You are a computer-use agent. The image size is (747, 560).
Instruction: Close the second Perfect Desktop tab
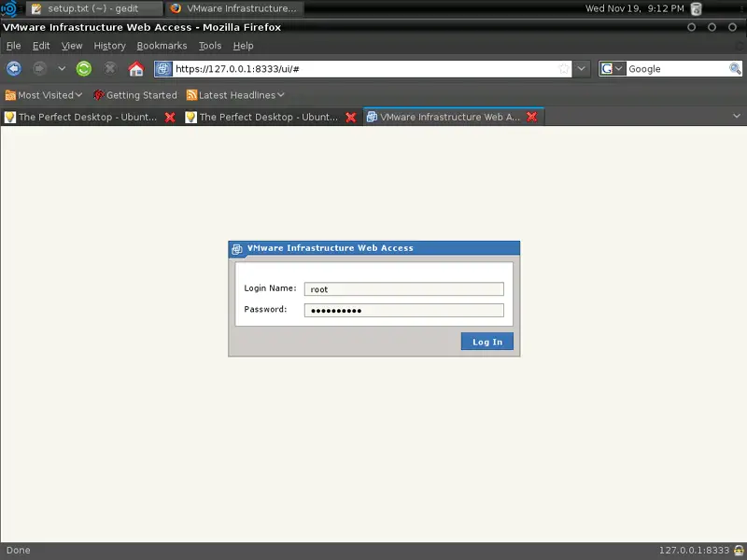[351, 118]
